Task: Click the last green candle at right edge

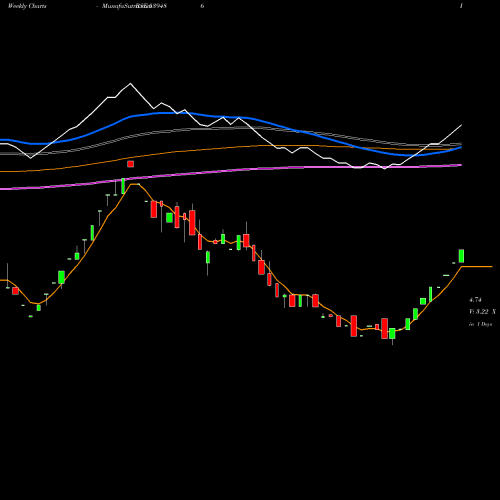Action: 461,256
